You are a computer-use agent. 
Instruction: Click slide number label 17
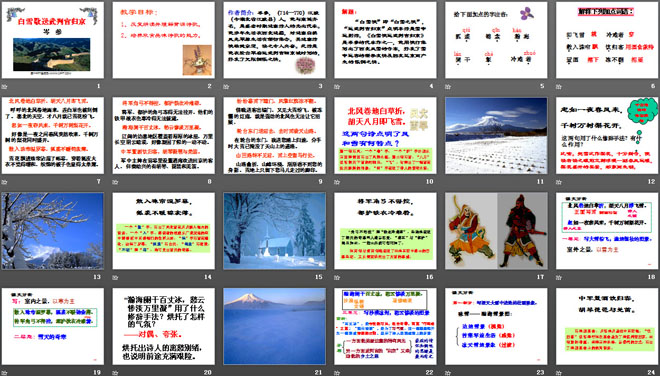pos(540,277)
